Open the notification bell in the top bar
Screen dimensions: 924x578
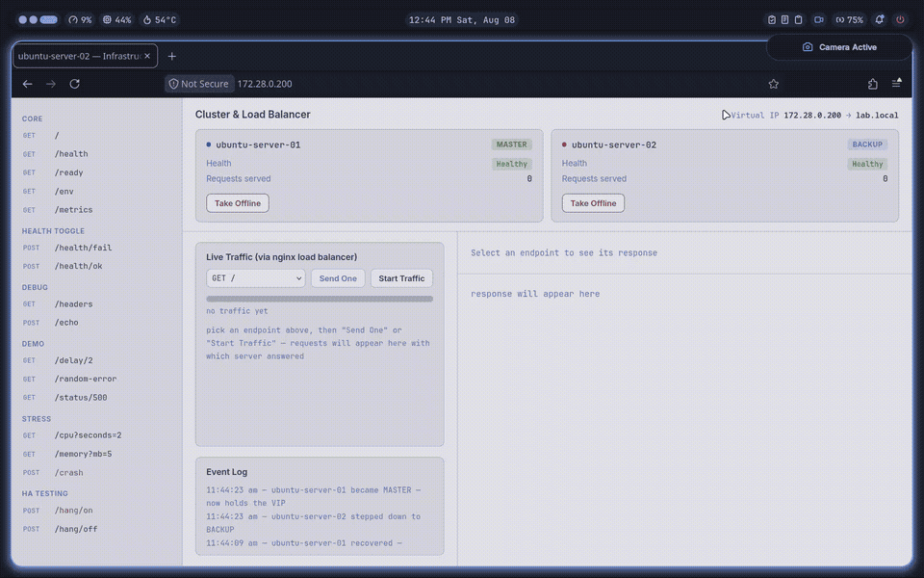[879, 19]
